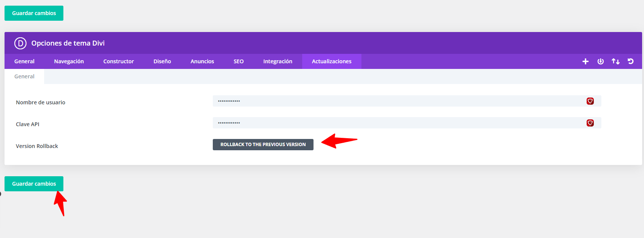Click the Clave API label
The image size is (644, 238).
point(28,124)
